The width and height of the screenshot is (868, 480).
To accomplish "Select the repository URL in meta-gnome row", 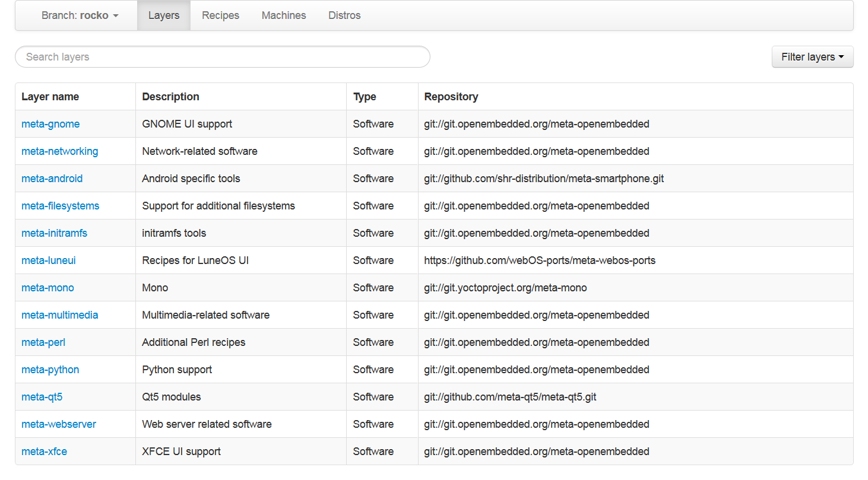I will [537, 124].
